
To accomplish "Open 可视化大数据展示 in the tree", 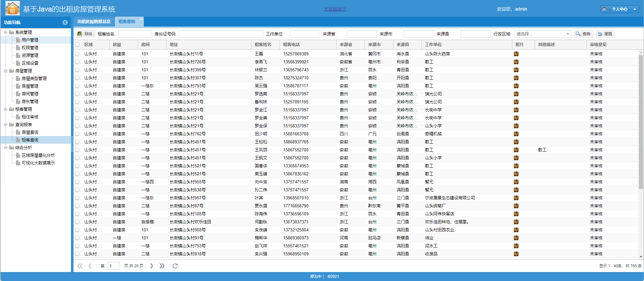I will click(38, 163).
